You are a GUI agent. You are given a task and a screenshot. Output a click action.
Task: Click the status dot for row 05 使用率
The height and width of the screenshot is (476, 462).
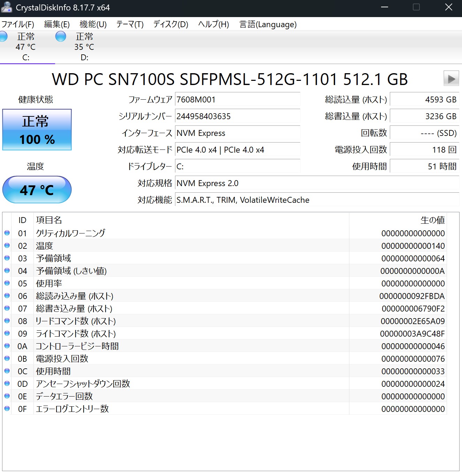7,283
